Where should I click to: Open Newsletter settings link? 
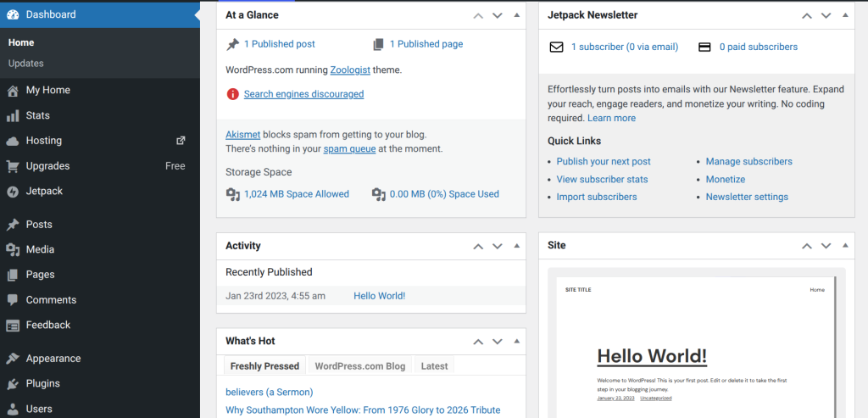coord(748,197)
